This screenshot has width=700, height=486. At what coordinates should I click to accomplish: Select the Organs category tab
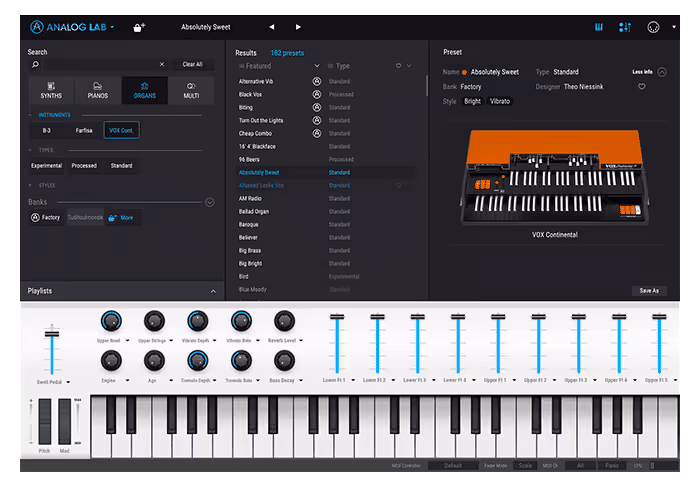tap(145, 90)
